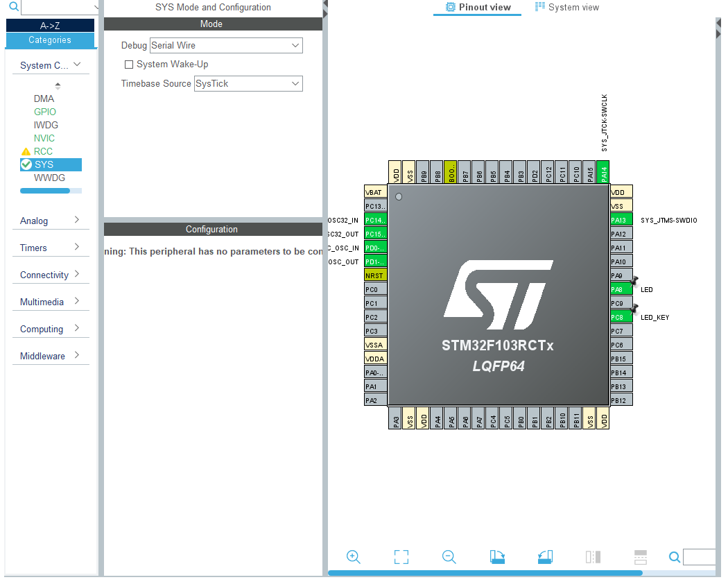The width and height of the screenshot is (728, 582).
Task: Open the DMA peripheral
Action: 44,99
